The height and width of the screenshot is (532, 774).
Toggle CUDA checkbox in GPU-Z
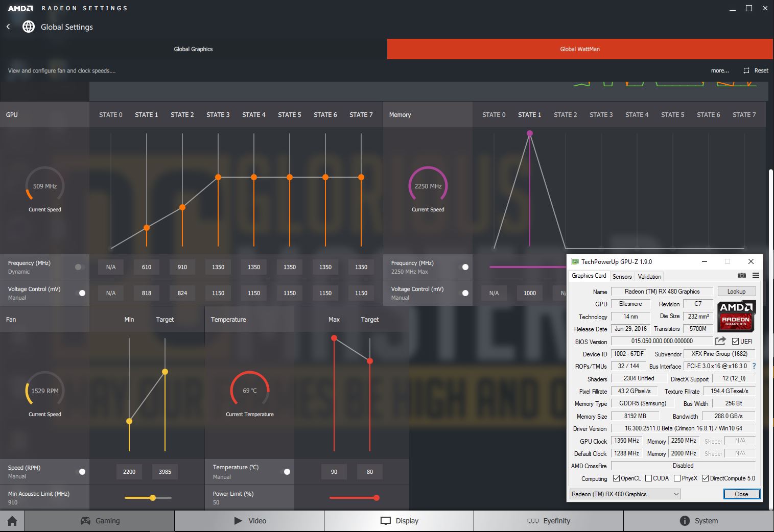pyautogui.click(x=648, y=478)
